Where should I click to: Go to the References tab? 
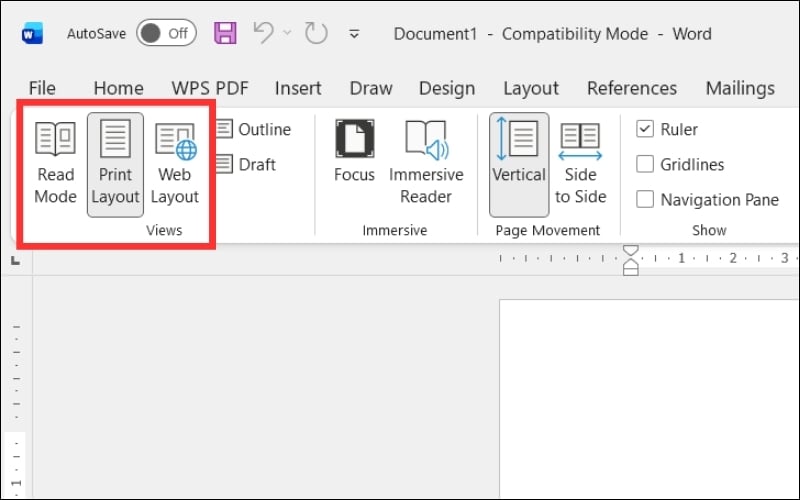(x=632, y=88)
